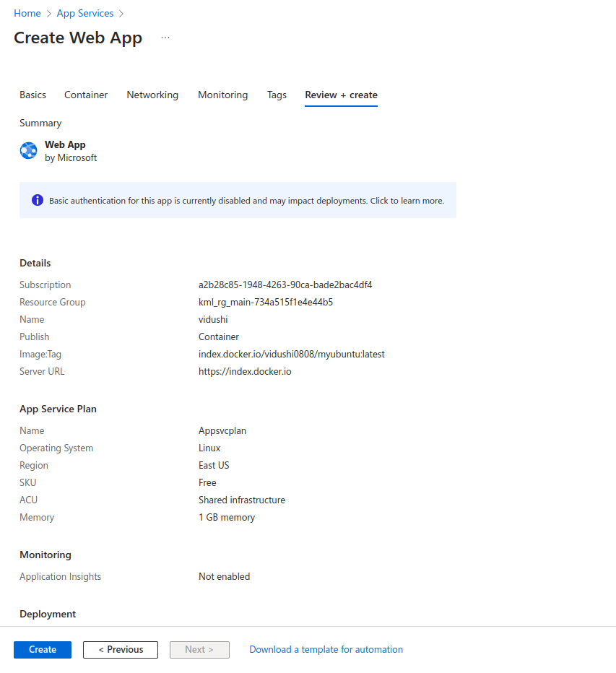616x673 pixels.
Task: Switch to the Tags tab
Action: point(277,95)
